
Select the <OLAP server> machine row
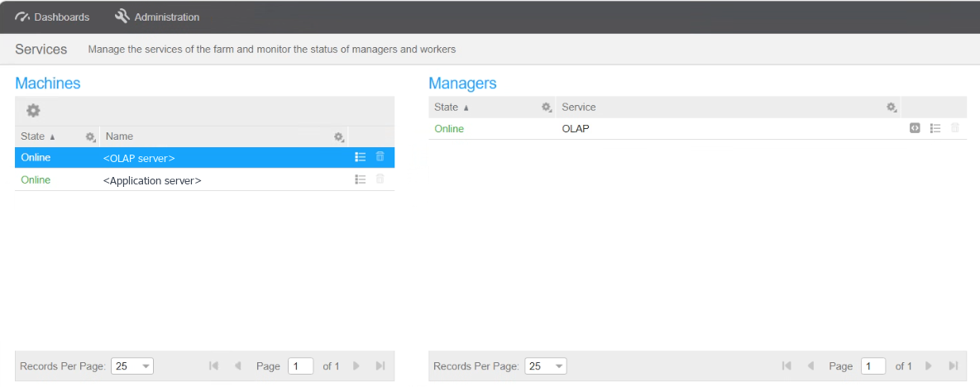coord(204,158)
